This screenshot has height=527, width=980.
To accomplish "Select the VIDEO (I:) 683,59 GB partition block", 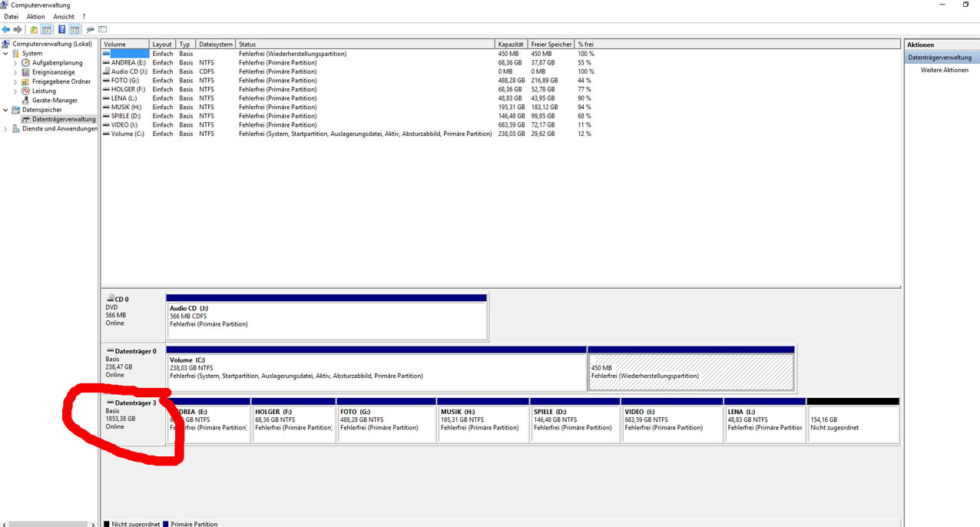I will pos(672,420).
